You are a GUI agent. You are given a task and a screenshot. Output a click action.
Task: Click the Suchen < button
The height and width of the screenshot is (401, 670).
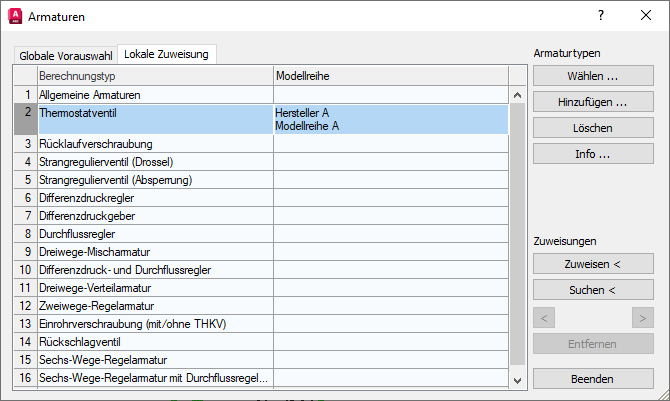pos(593,290)
